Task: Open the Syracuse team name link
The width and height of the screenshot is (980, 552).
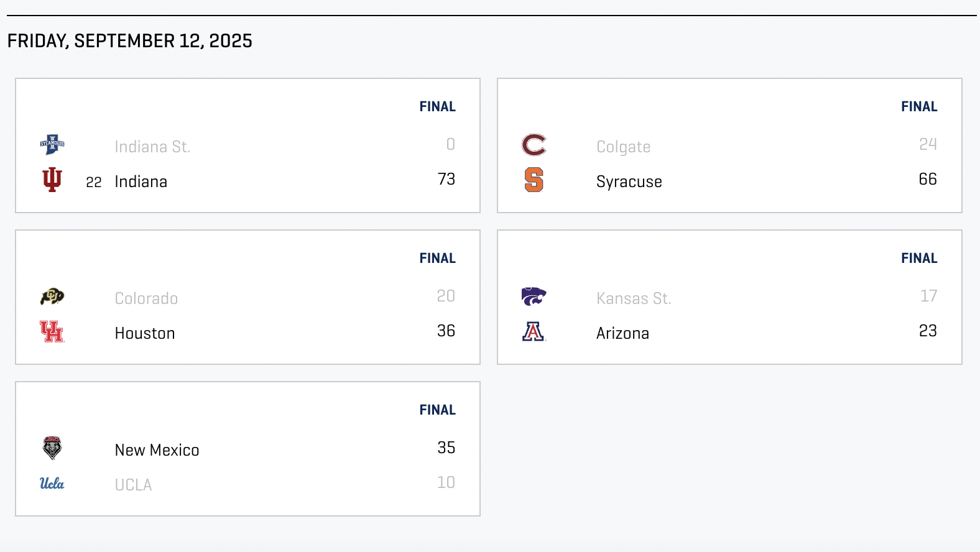Action: 629,182
